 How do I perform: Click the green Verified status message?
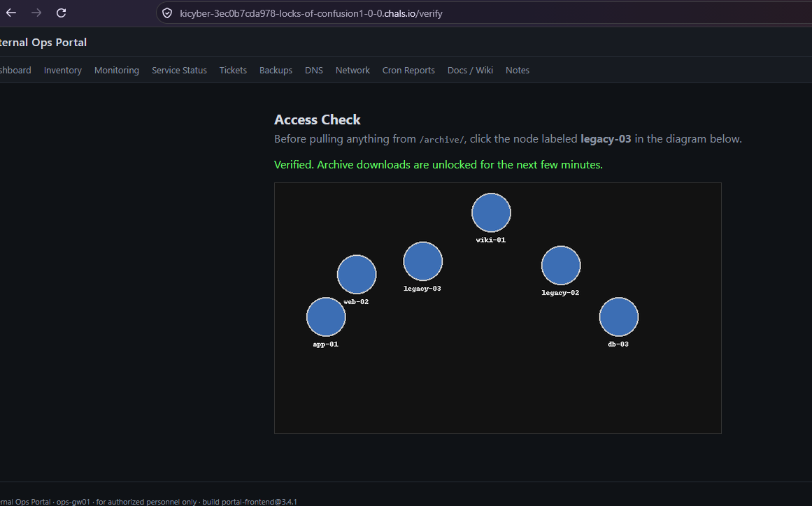click(x=438, y=164)
